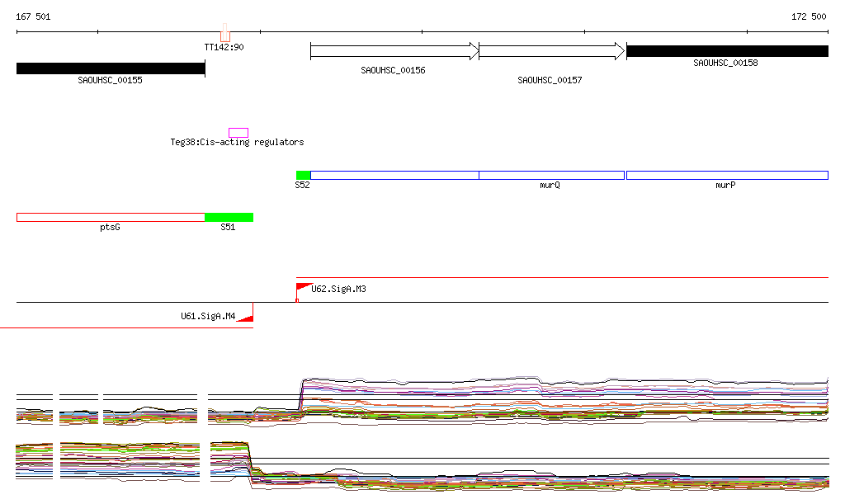This screenshot has width=845, height=504.
Task: Click the Teg38:Cis-acting regulators label
Action: [x=237, y=142]
